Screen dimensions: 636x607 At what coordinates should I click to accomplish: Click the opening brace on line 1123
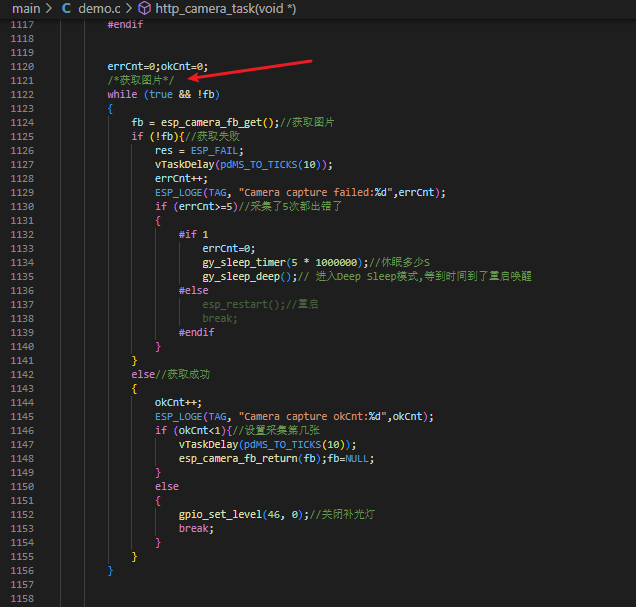point(110,109)
